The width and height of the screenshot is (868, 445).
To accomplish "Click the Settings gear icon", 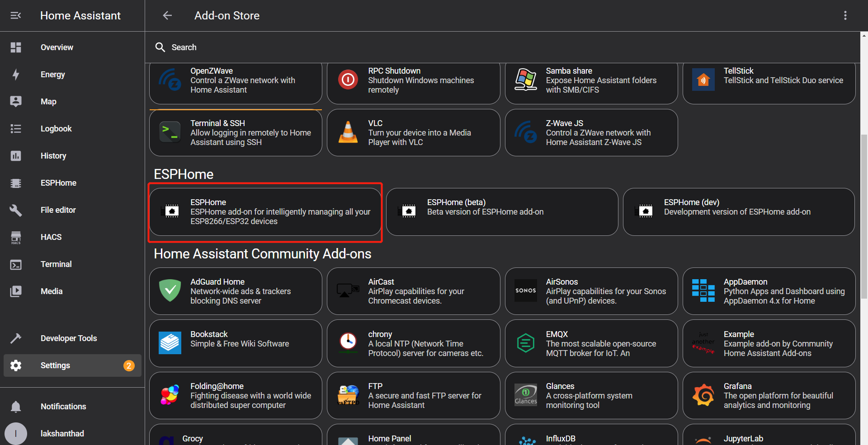I will click(16, 365).
